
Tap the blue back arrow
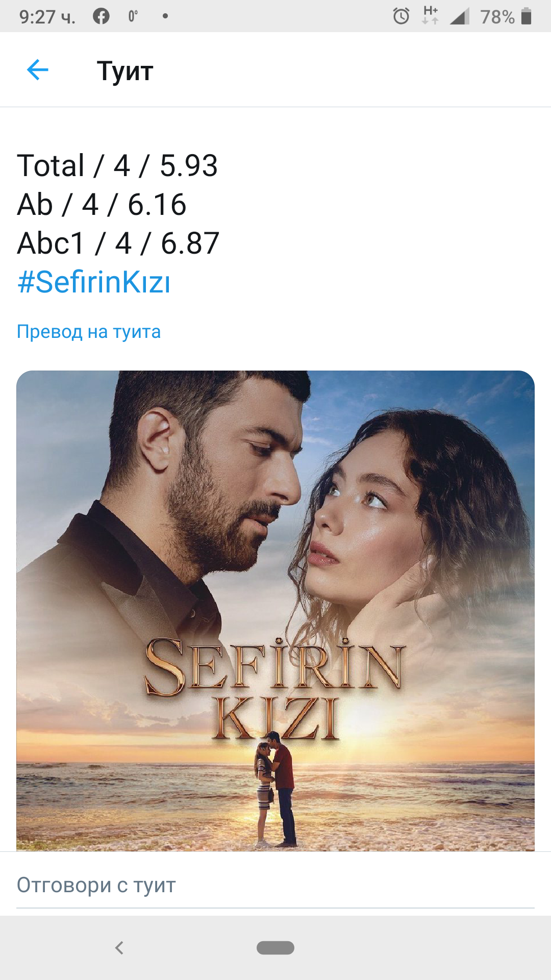38,70
